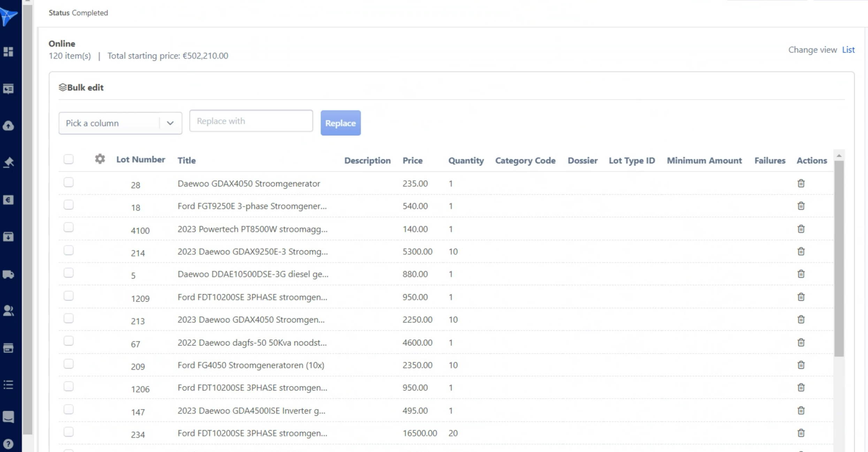Open table column settings gear
Screen dimensions: 868x452
pos(100,159)
